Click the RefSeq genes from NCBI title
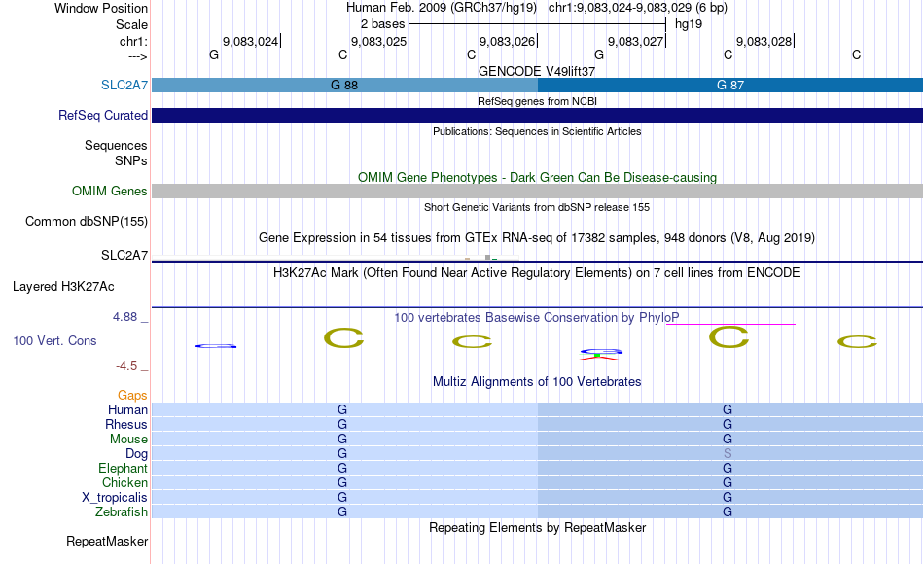 pyautogui.click(x=537, y=101)
